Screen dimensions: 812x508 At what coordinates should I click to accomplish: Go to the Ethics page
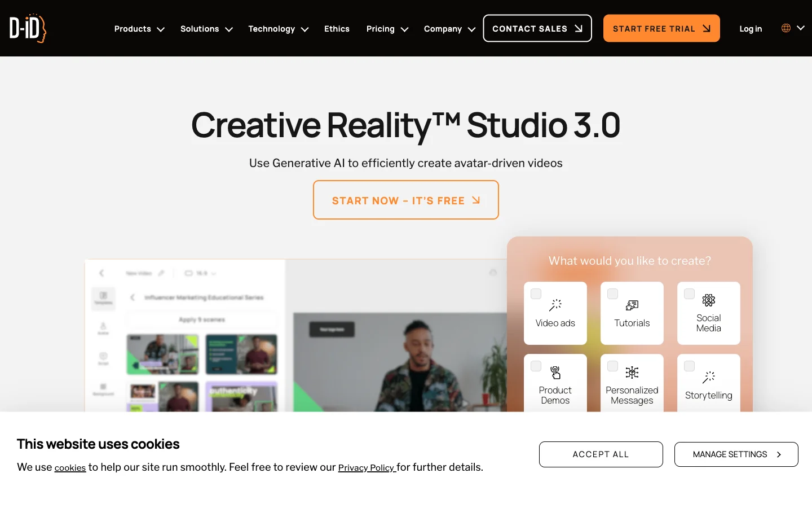(x=337, y=29)
